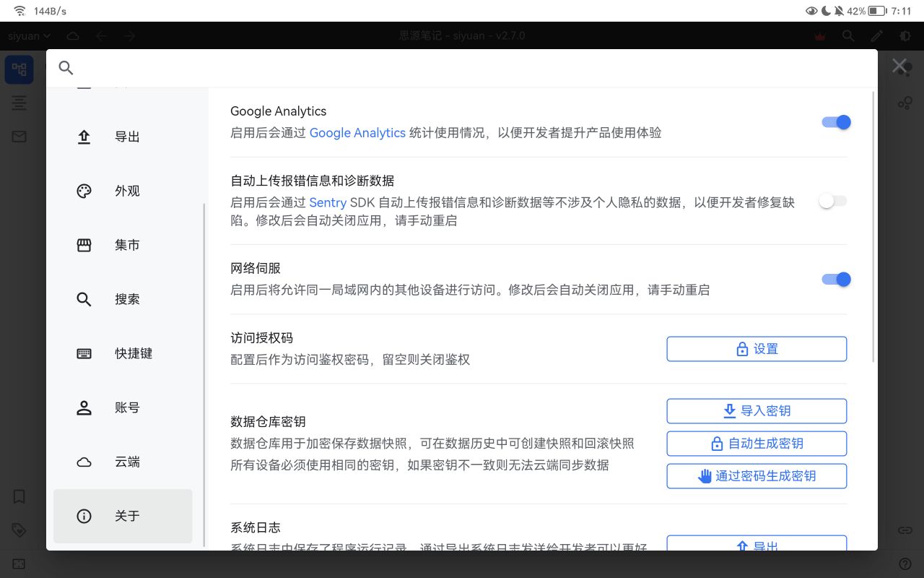Click the pencil edit mode icon
This screenshot has width=924, height=578.
876,35
